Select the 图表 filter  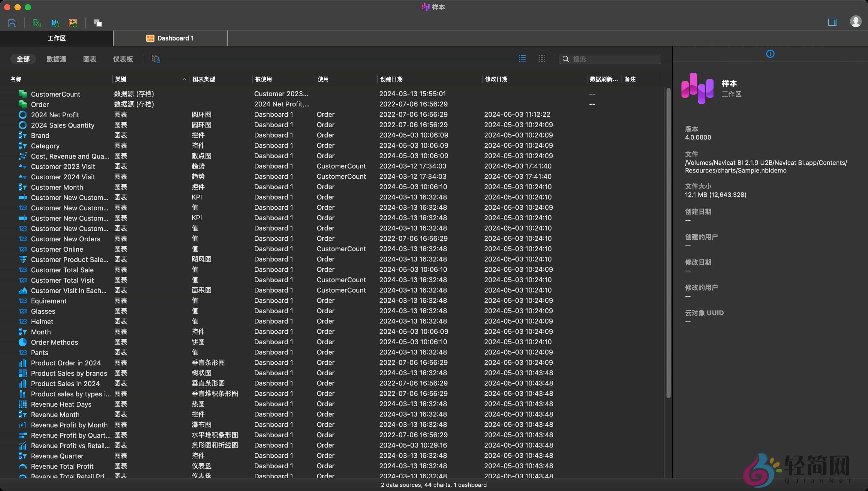pyautogui.click(x=90, y=59)
